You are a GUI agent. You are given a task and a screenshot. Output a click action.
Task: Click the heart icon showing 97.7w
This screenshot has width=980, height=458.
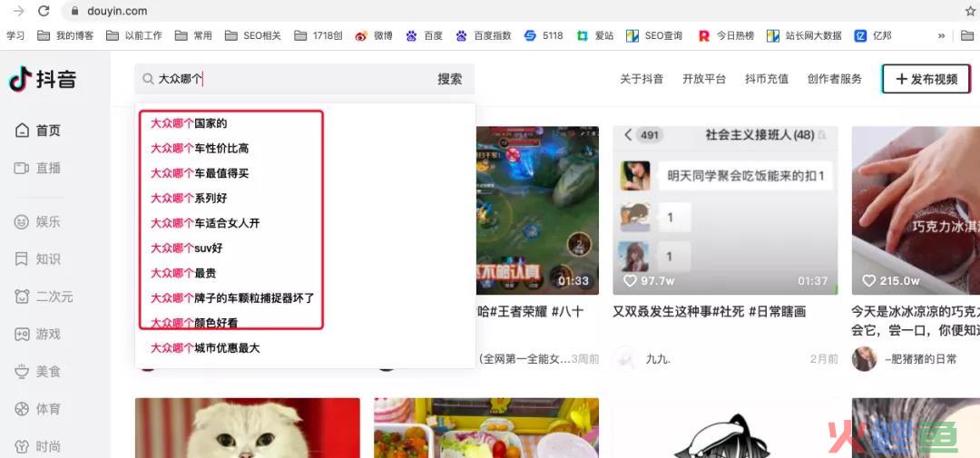[630, 280]
